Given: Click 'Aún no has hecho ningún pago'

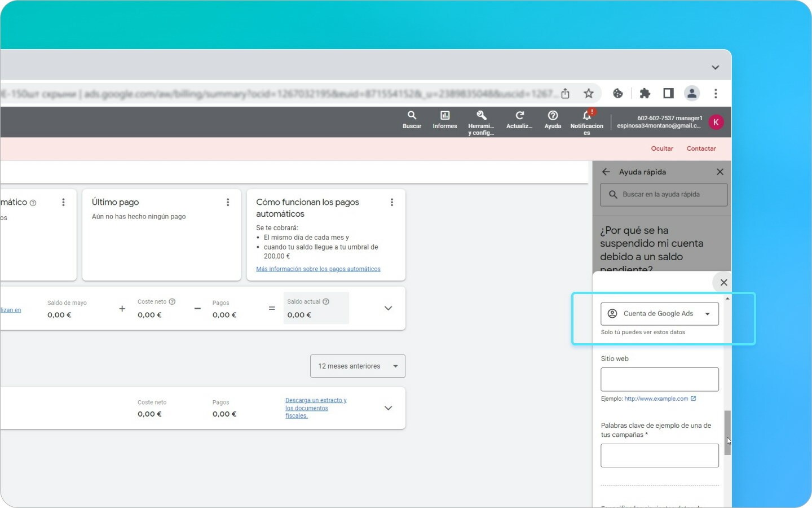Looking at the screenshot, I should 139,217.
